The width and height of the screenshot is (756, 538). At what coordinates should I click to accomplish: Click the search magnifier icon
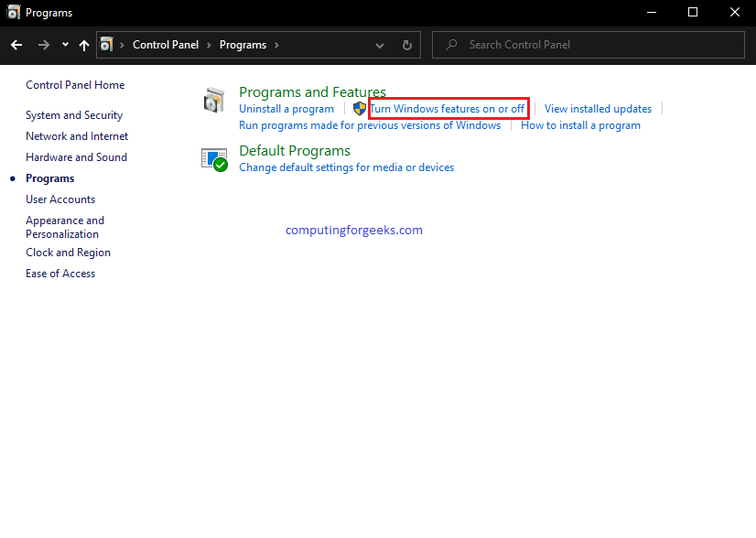point(451,45)
